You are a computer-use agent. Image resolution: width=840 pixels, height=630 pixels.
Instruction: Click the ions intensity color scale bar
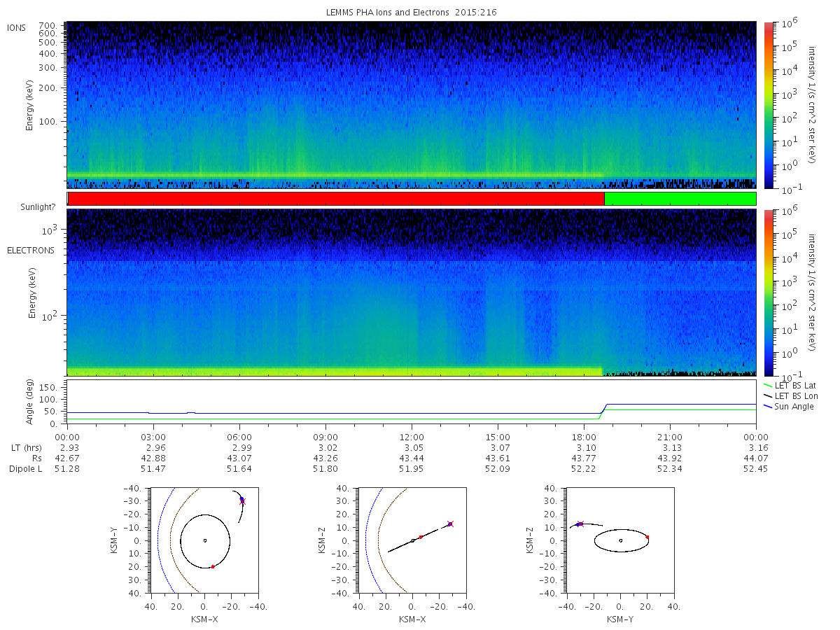(768, 105)
